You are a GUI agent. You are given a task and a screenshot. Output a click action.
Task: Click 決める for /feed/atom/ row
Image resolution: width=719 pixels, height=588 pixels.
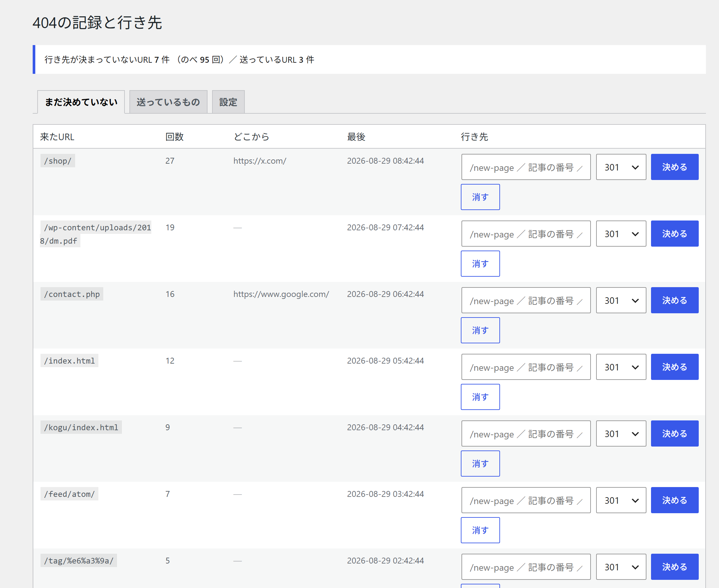tap(675, 500)
